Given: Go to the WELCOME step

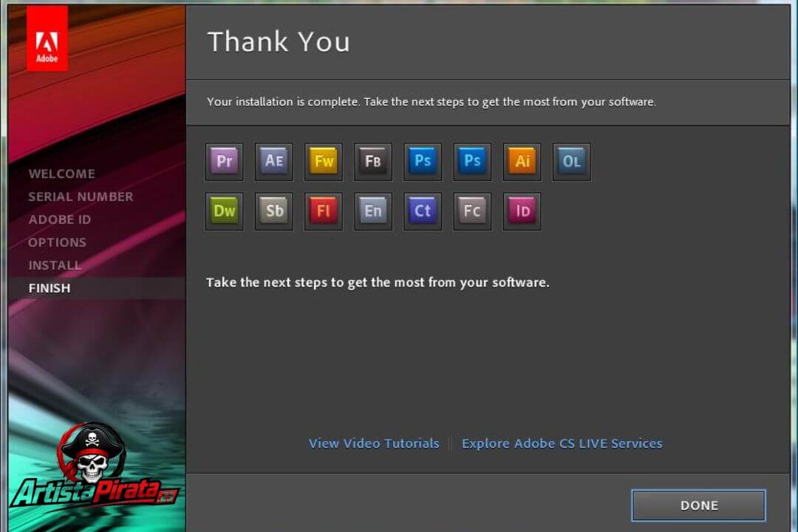Looking at the screenshot, I should click(61, 174).
